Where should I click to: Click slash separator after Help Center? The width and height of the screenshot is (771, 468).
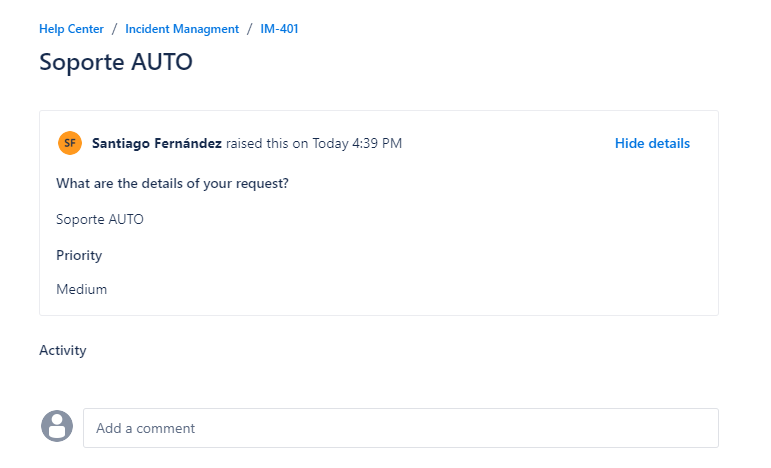[114, 29]
